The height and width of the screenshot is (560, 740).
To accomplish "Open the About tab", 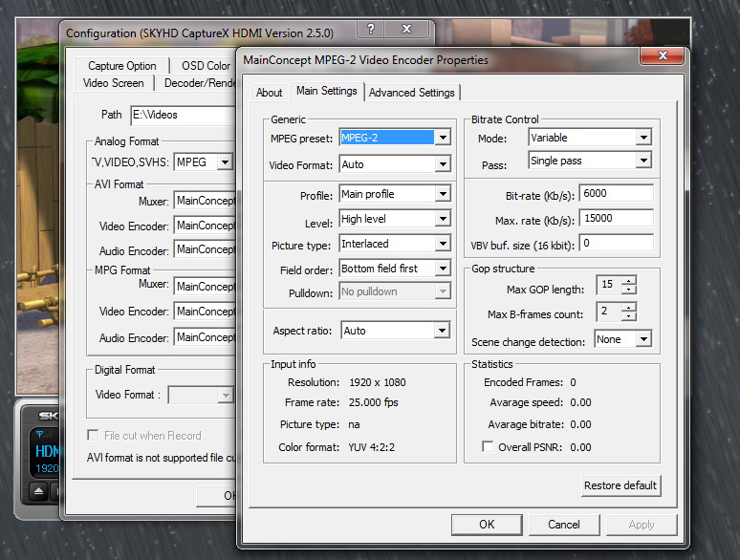I will pyautogui.click(x=270, y=93).
